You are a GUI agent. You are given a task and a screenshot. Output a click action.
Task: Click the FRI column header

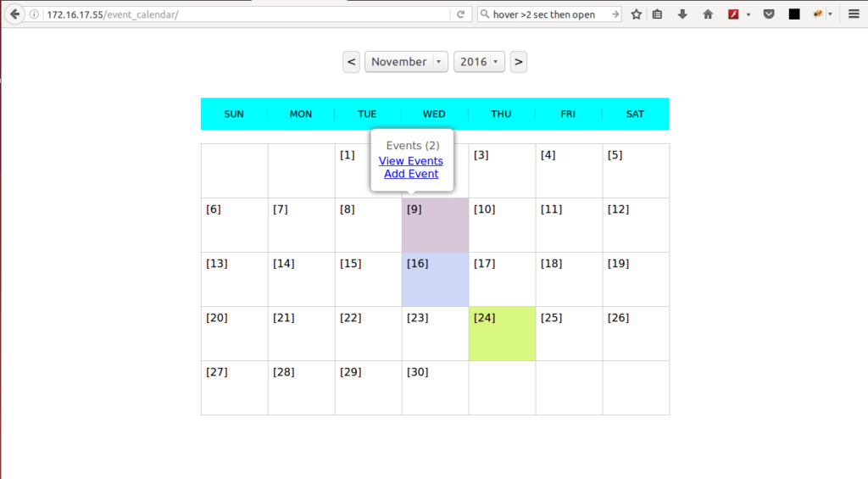pyautogui.click(x=568, y=114)
